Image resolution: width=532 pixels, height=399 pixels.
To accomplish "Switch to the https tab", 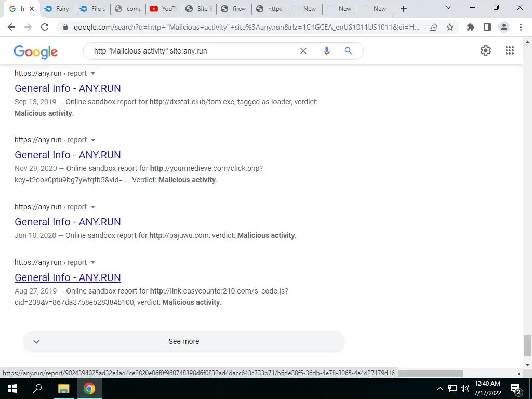I will [x=270, y=9].
